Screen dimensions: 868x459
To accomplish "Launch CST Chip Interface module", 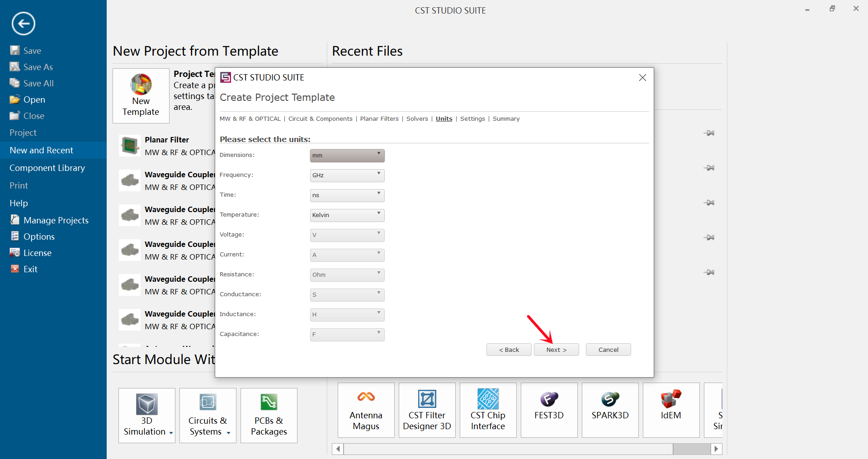I will point(488,410).
